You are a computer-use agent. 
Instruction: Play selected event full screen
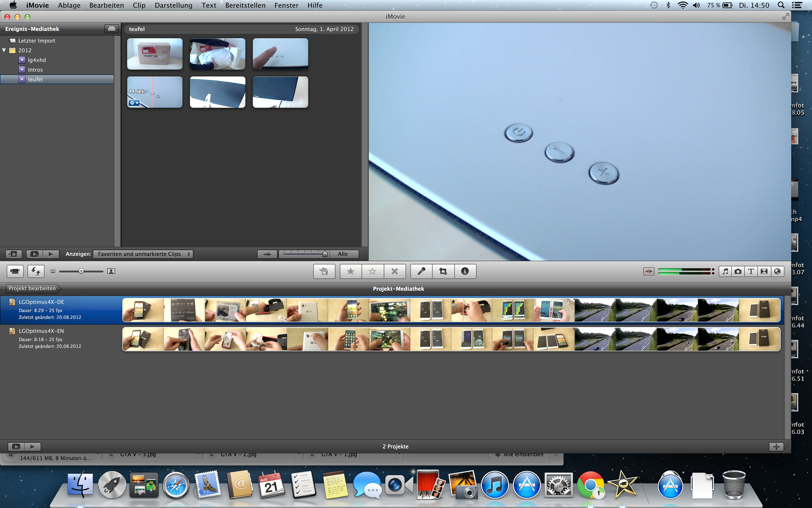34,254
